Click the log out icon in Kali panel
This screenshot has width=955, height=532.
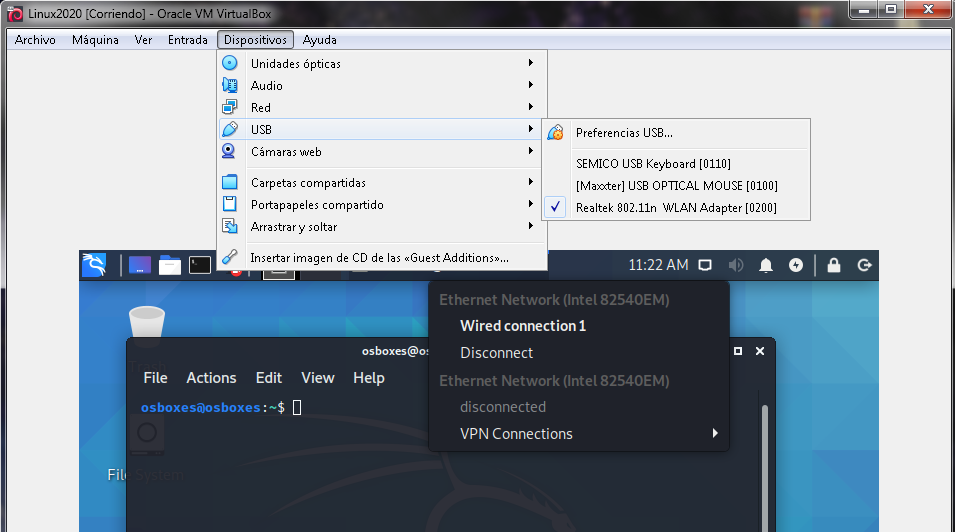[x=864, y=265]
